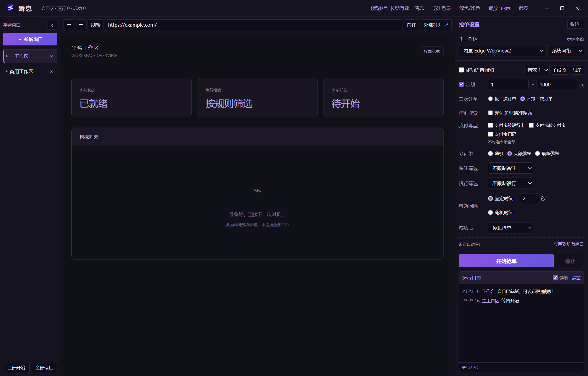This screenshot has width=588, height=376.
Task: Check the 支付宝转银行卡 payment type
Action: click(x=491, y=125)
